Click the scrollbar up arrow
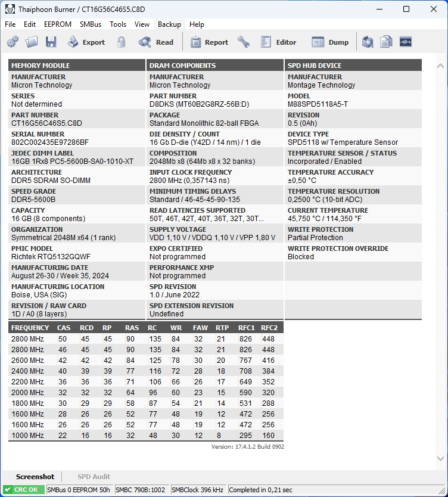The width and height of the screenshot is (448, 497). [x=440, y=66]
